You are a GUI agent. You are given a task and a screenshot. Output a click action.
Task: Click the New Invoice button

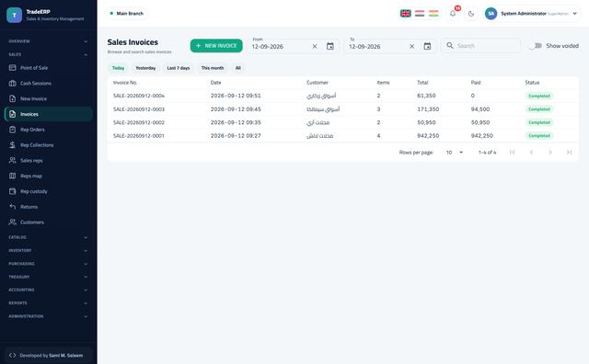[x=216, y=46]
